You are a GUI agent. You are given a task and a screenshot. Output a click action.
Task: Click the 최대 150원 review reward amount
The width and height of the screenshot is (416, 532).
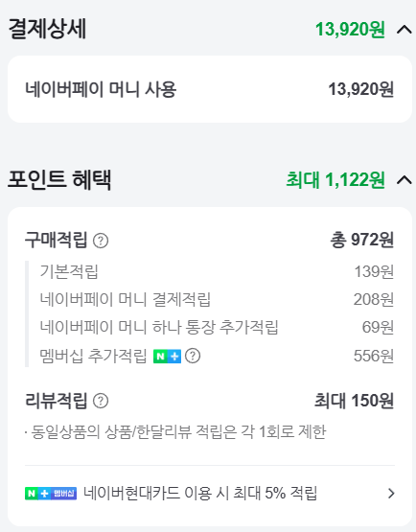point(354,401)
